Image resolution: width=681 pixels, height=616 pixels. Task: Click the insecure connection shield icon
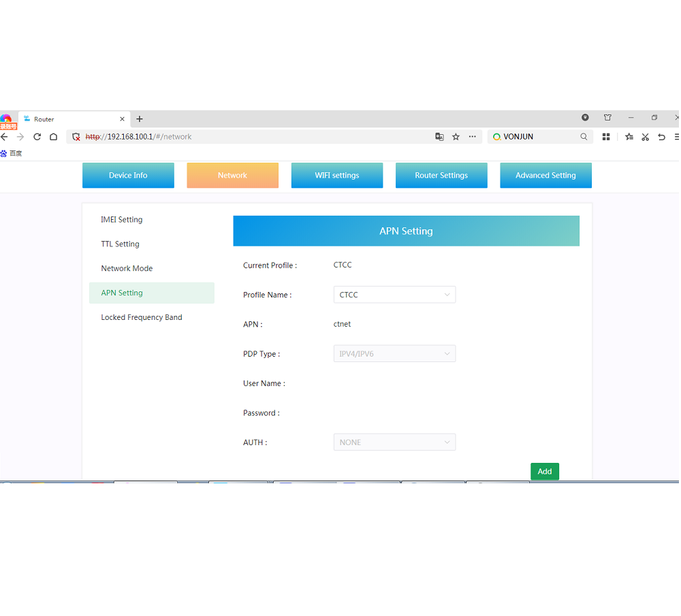click(76, 137)
